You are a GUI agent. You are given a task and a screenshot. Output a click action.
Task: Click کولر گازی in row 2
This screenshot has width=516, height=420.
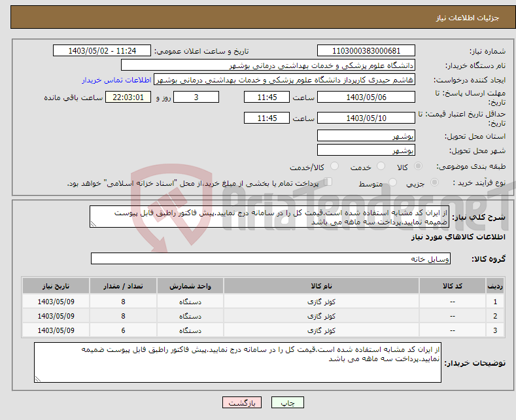pos(321,316)
